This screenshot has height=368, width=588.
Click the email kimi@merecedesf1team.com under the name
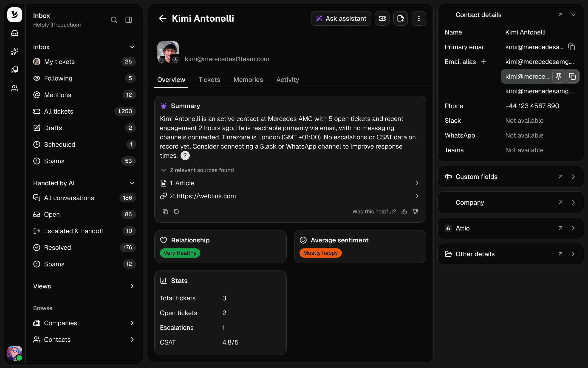click(227, 59)
